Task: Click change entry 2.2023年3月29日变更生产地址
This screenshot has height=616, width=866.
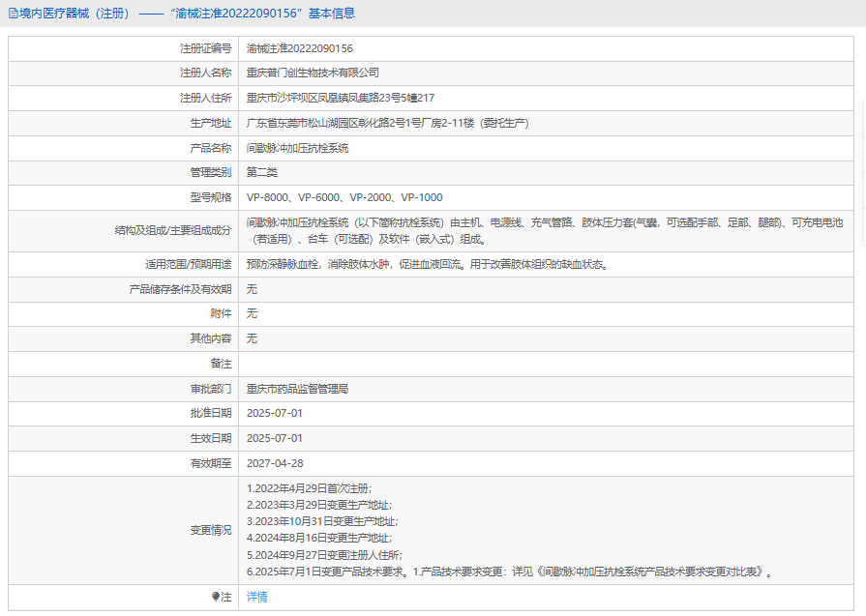Action: click(319, 505)
